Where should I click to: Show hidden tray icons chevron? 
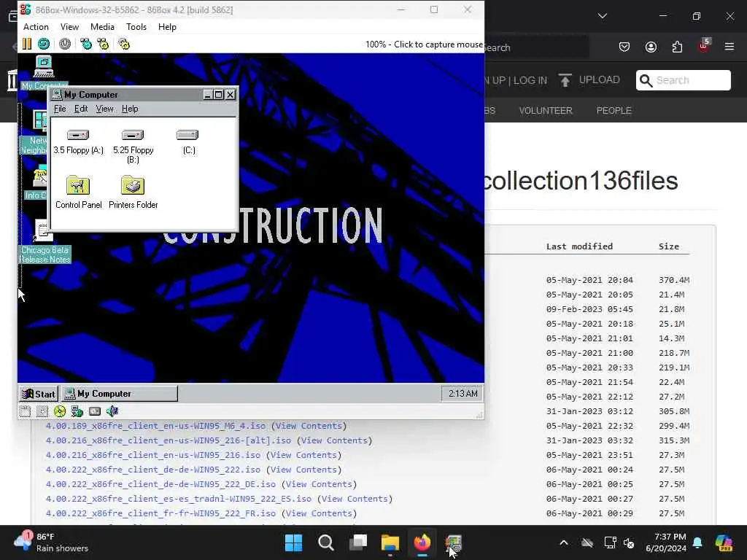pyautogui.click(x=564, y=542)
